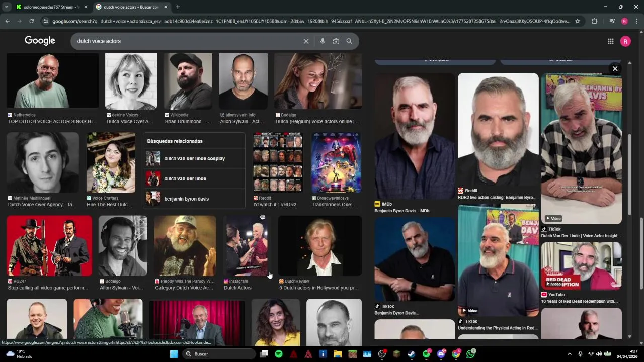Viewport: 644px width, 362px height.
Task: Open the Google apps grid
Action: pos(610,41)
